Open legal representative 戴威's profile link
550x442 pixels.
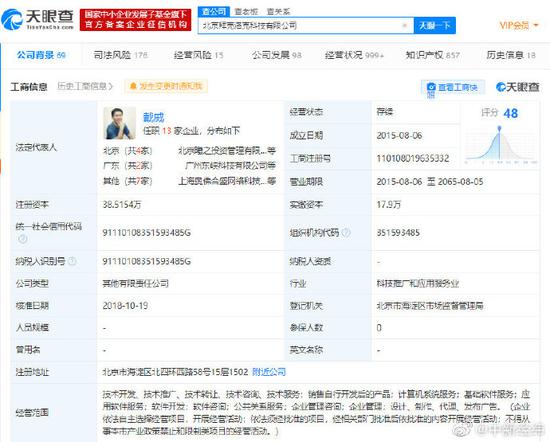[x=154, y=117]
